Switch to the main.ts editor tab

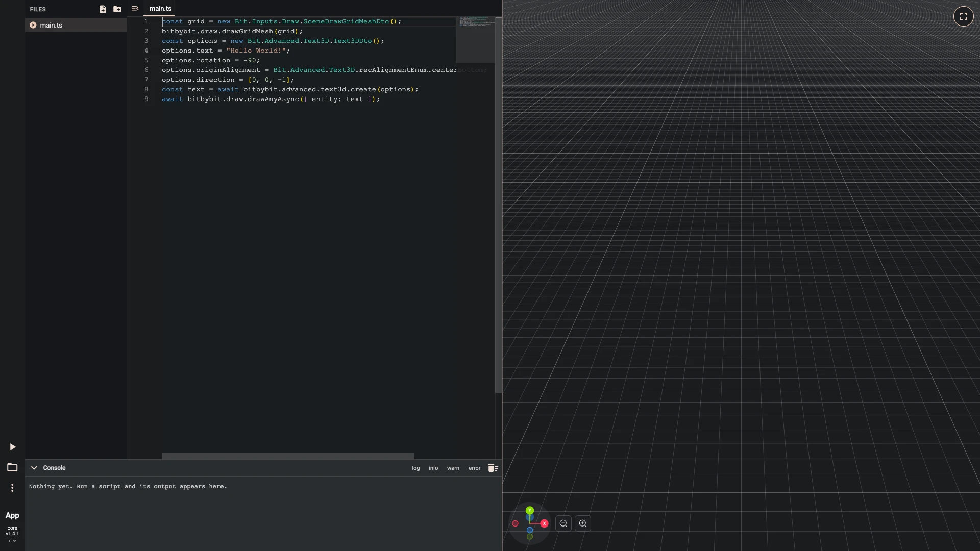pyautogui.click(x=160, y=9)
